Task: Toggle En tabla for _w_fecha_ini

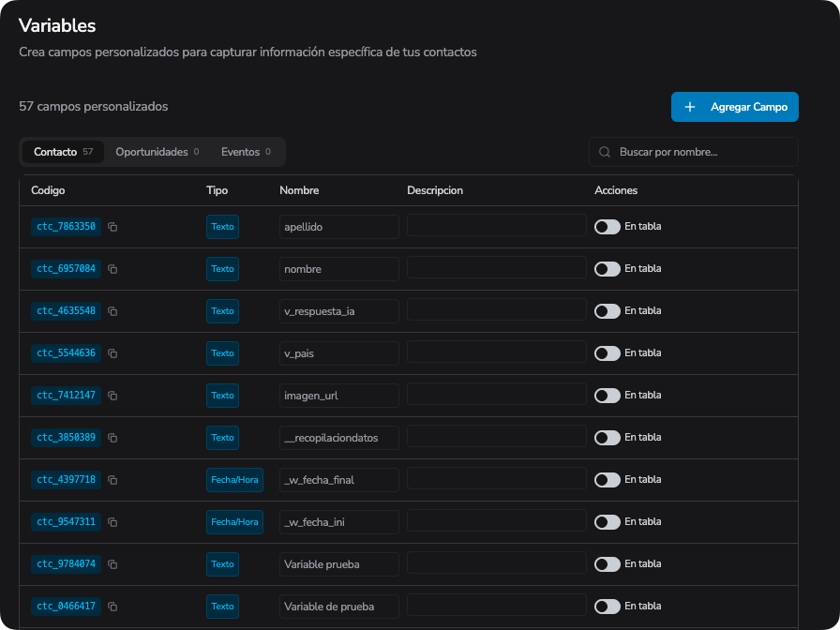Action: (607, 522)
